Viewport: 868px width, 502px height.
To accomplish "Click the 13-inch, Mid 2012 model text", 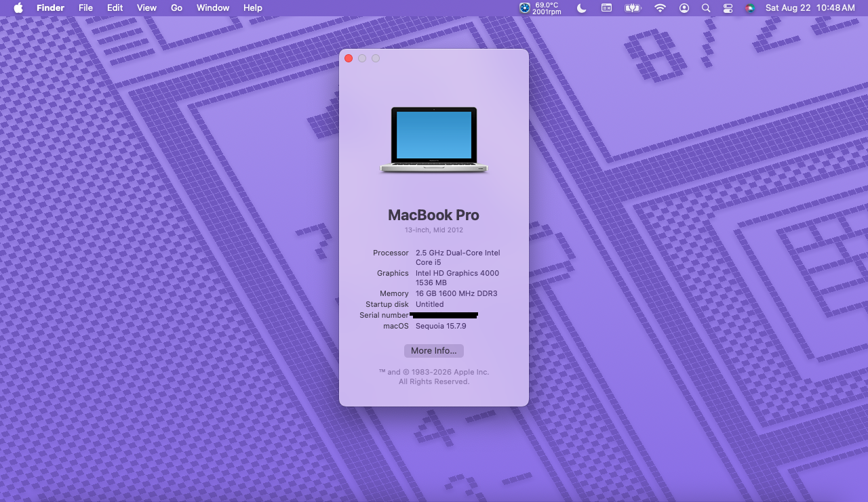I will point(434,230).
